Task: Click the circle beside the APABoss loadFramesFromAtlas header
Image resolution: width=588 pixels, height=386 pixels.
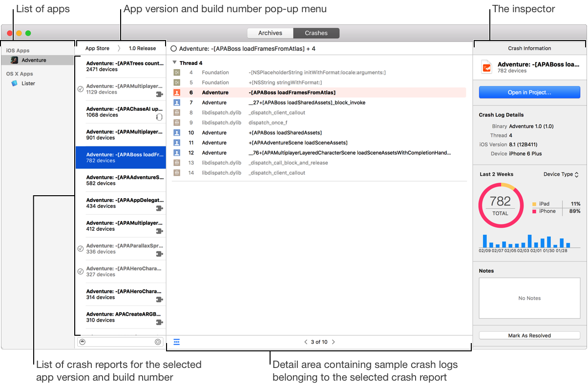Action: (173, 49)
